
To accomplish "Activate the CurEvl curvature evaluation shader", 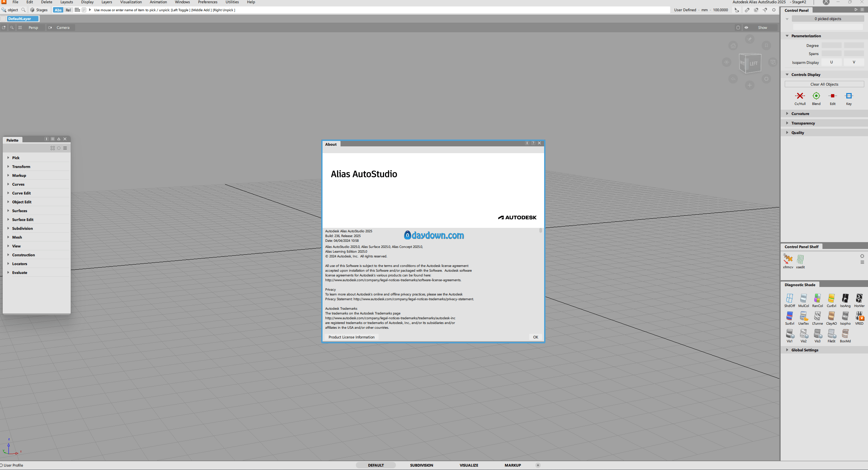I will 831,299.
